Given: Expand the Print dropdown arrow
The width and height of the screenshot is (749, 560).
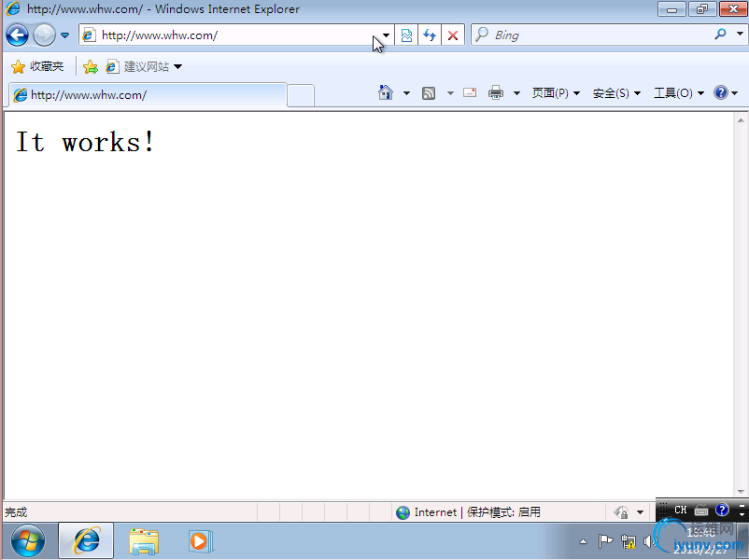Looking at the screenshot, I should point(516,93).
